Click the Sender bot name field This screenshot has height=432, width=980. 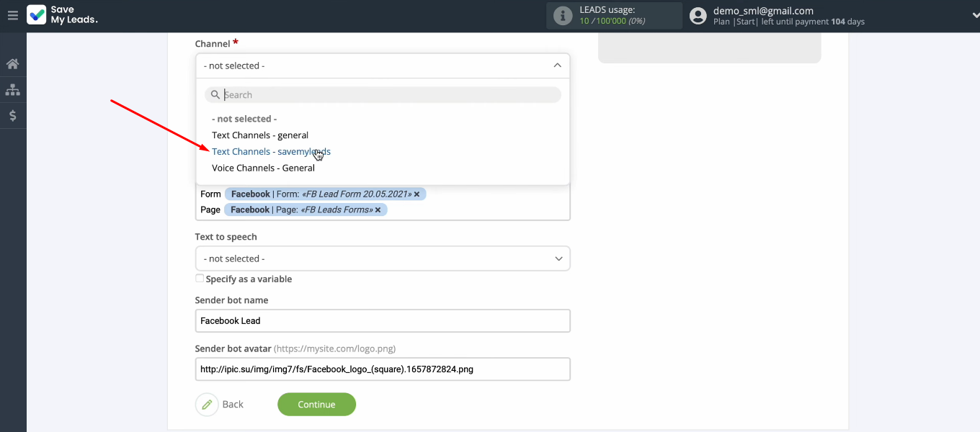tap(383, 321)
